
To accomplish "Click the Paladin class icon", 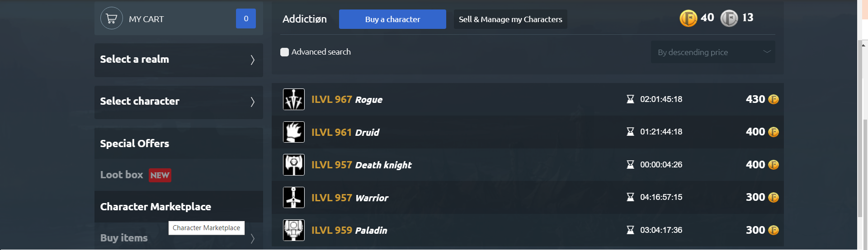I will click(x=294, y=230).
